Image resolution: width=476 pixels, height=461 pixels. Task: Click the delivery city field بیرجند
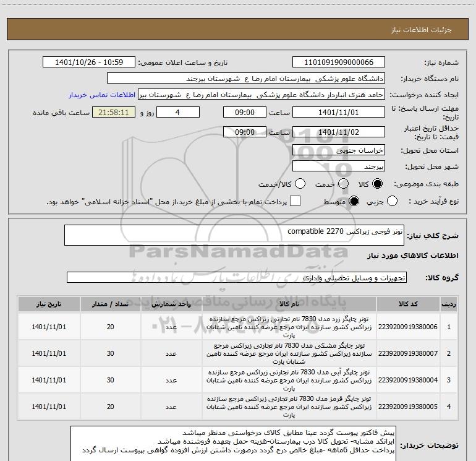point(339,166)
